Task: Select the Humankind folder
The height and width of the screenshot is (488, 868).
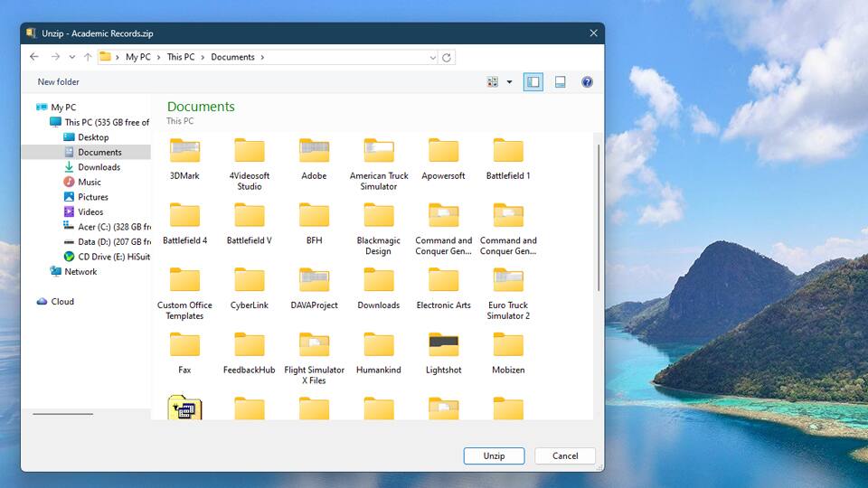Action: click(x=379, y=353)
